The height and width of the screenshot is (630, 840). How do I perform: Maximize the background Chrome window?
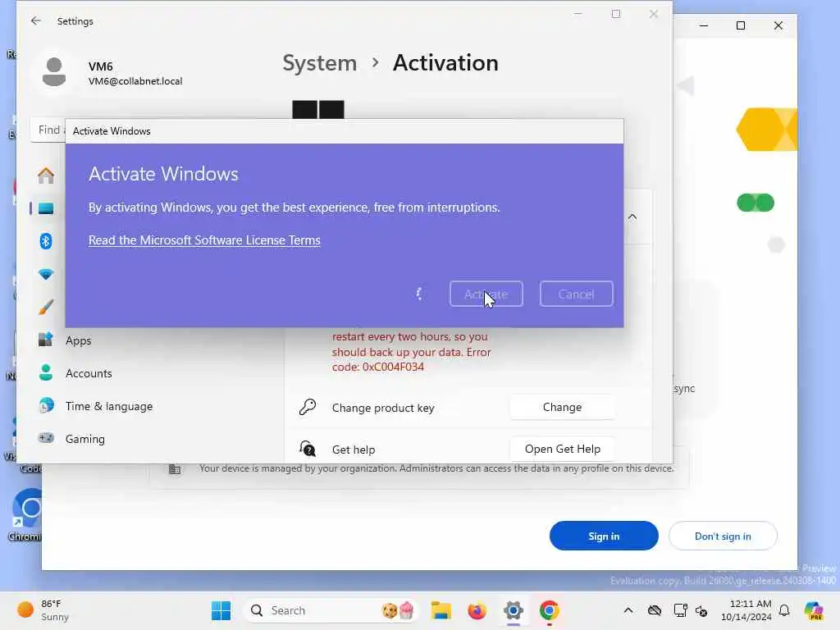coord(741,25)
